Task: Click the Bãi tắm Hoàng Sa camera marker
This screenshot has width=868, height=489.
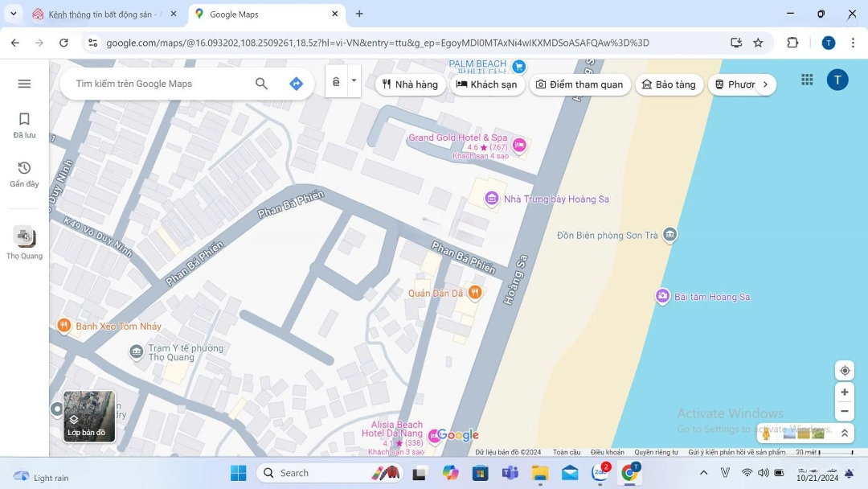Action: [662, 296]
